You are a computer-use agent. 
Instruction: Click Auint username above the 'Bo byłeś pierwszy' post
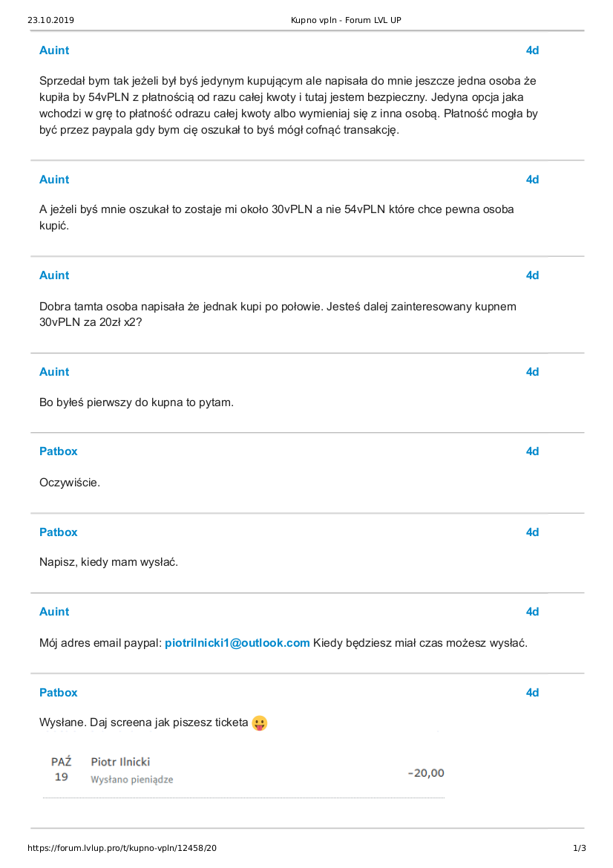point(54,372)
